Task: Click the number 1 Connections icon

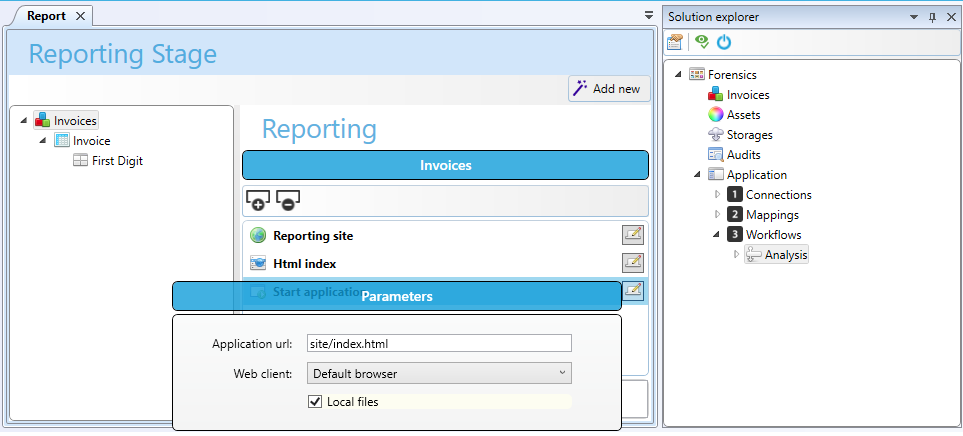Action: pos(735,195)
